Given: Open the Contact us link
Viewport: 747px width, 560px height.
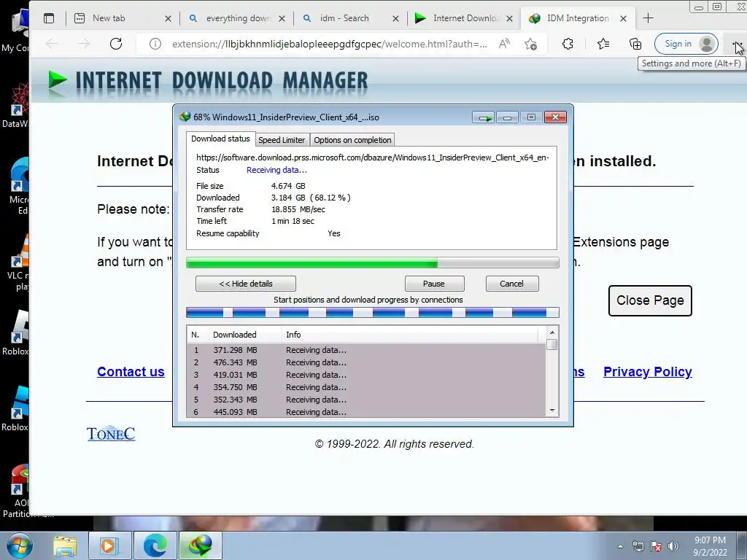Looking at the screenshot, I should (131, 372).
